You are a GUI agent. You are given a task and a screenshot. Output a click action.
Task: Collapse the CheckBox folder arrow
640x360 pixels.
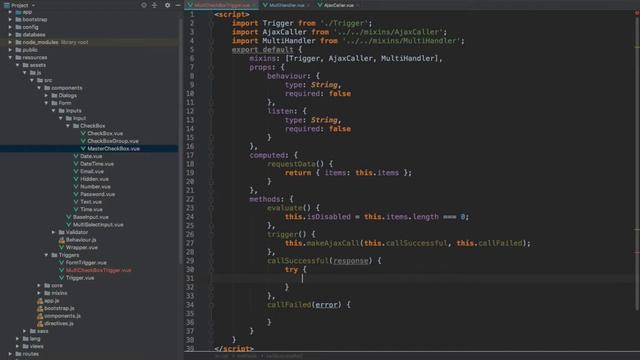click(68, 126)
